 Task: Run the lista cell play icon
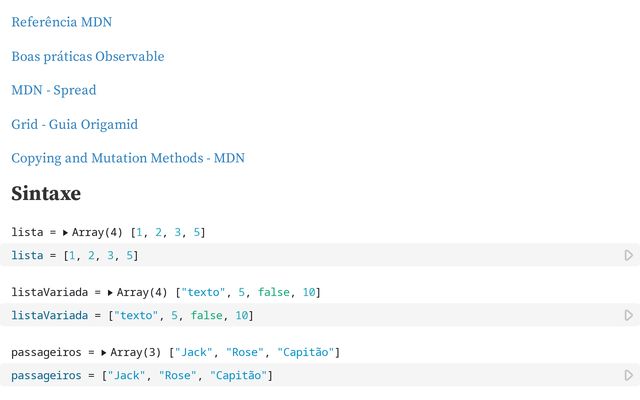tap(628, 256)
